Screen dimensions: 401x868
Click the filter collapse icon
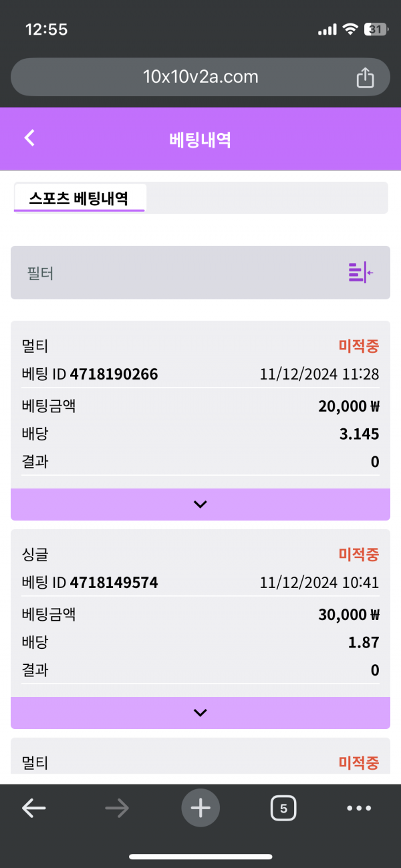[x=360, y=273]
